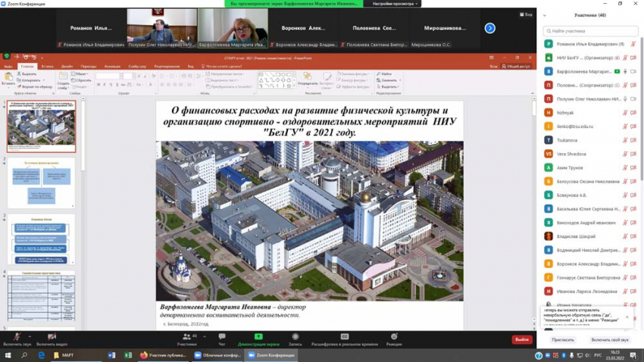
Task: Click the Chat icon in Zoom toolbar
Action: coord(222,337)
